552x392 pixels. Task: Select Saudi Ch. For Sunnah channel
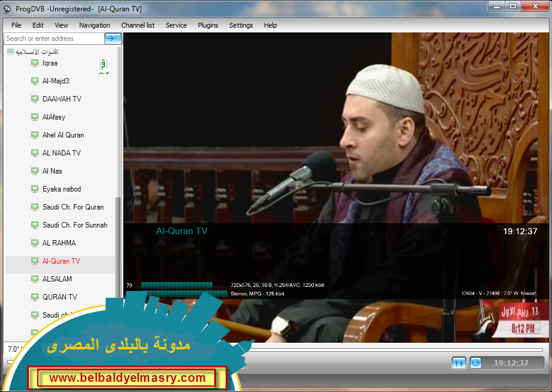click(74, 225)
